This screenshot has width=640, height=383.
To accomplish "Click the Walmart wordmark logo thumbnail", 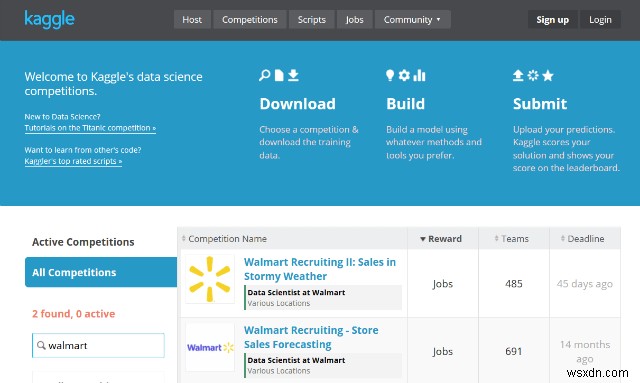I will pos(210,347).
